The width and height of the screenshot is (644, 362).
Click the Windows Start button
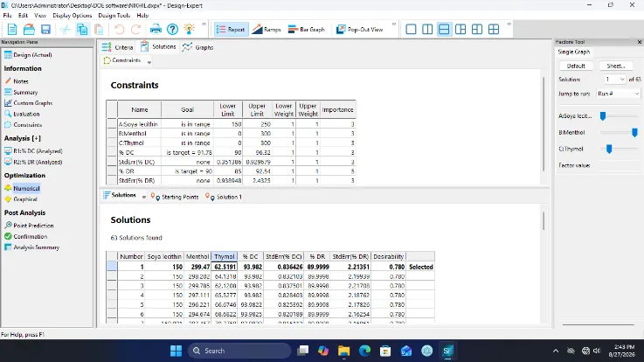coord(177,351)
